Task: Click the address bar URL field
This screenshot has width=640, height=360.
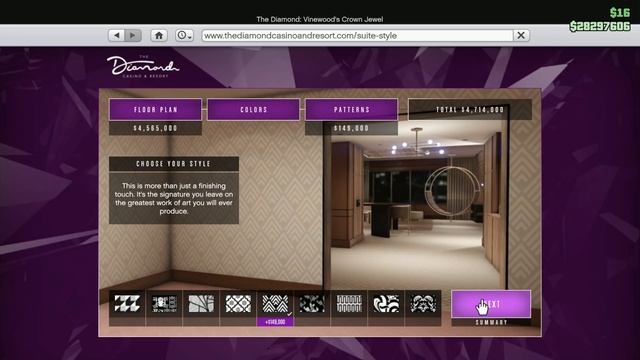Action: coord(357,36)
